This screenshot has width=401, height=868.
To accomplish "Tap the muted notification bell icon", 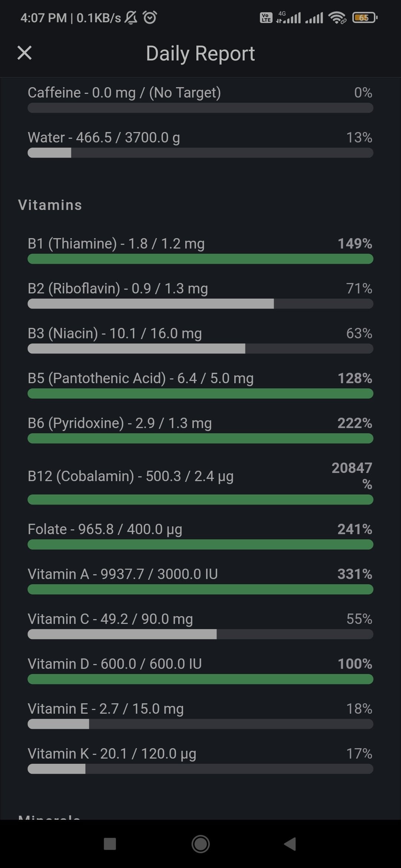I will point(131,17).
